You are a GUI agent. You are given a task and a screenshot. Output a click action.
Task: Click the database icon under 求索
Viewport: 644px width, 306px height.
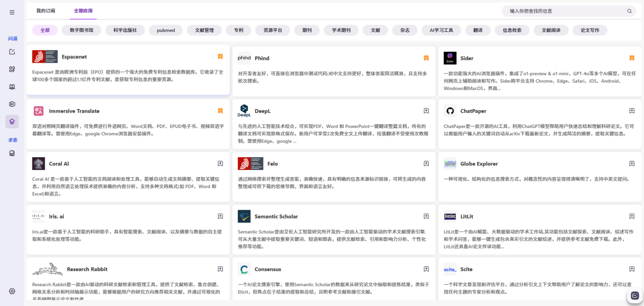coord(12,154)
